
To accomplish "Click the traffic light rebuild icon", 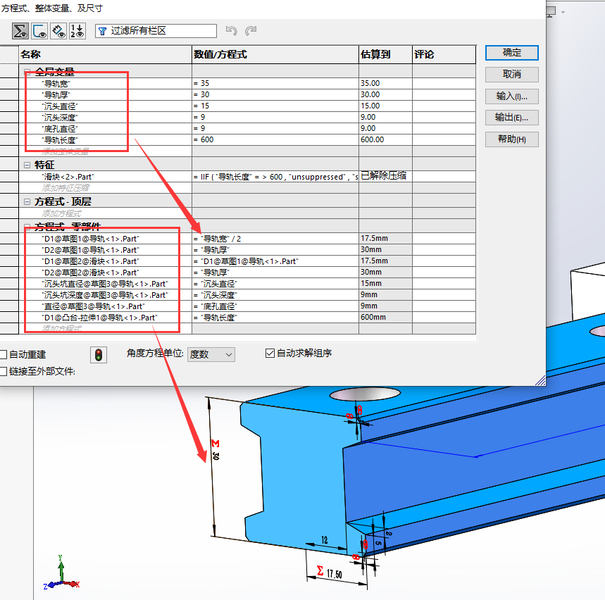I will 99,355.
